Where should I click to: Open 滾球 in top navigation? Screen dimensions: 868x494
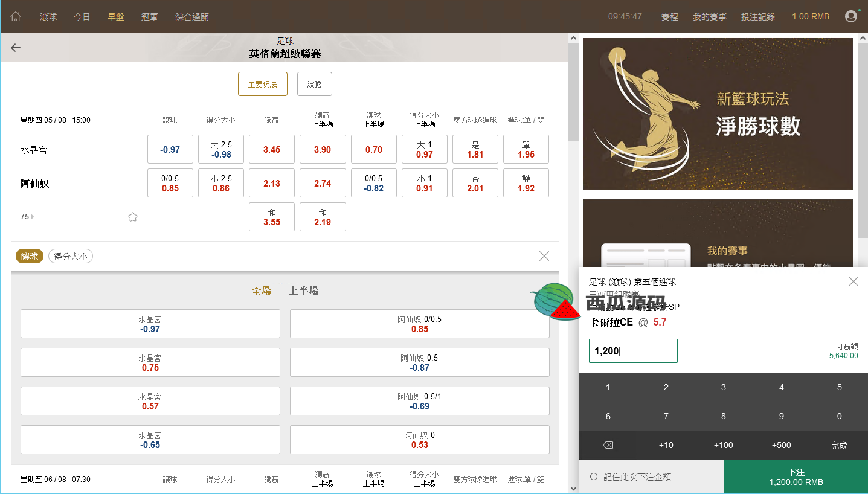point(48,17)
